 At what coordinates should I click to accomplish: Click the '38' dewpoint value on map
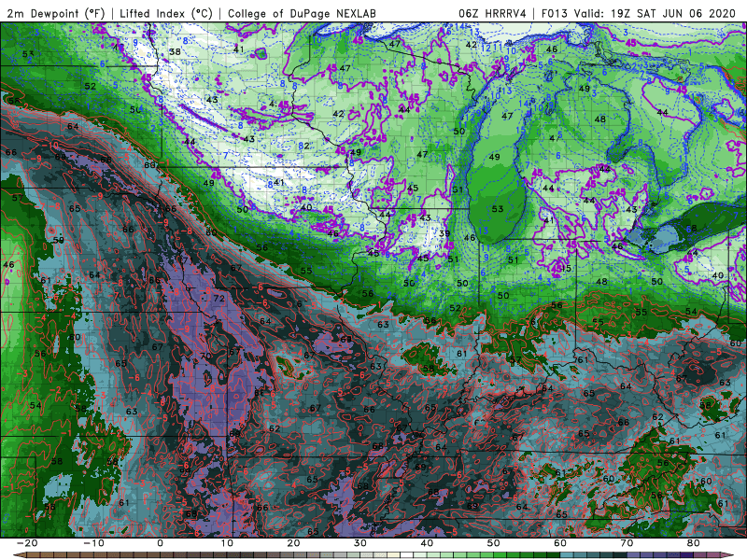tap(175, 51)
